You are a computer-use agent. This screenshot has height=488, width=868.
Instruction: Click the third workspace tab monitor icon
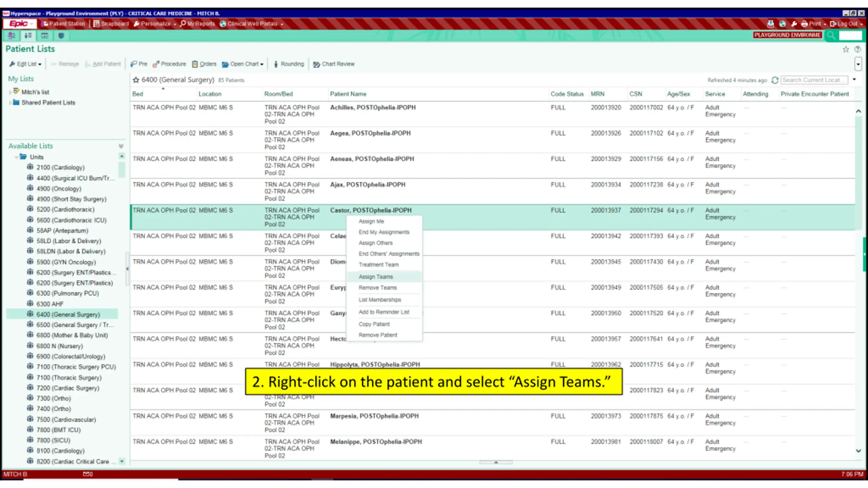click(x=45, y=36)
